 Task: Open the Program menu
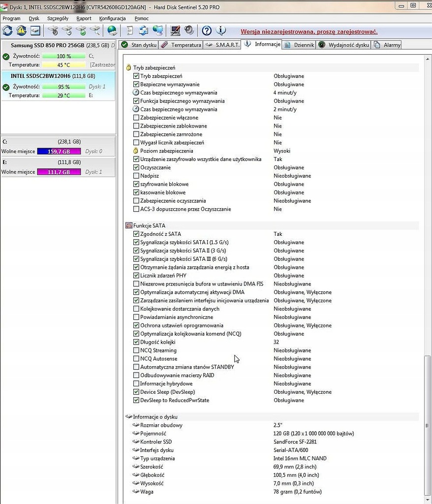tap(12, 19)
